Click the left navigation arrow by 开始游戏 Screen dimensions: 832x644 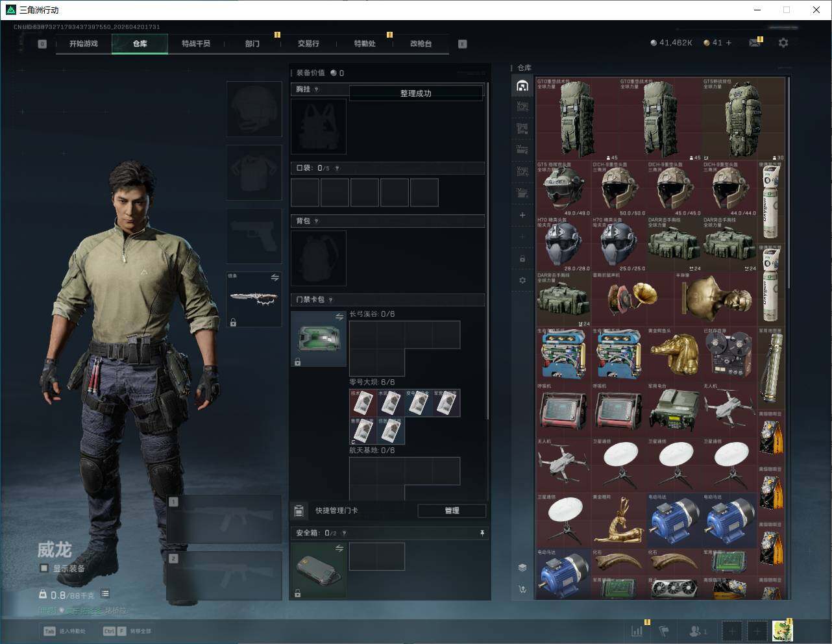pos(42,43)
